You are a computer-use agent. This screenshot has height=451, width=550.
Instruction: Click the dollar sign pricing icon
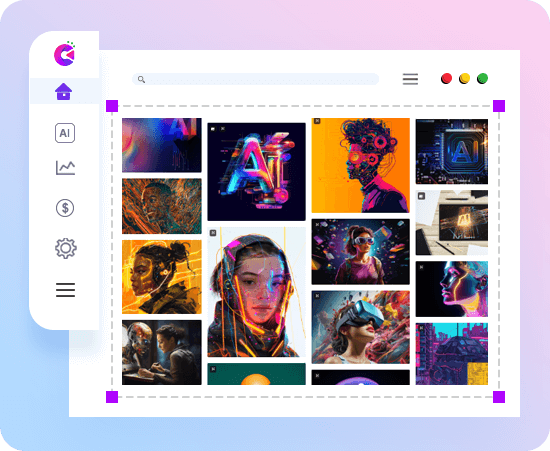pyautogui.click(x=65, y=208)
